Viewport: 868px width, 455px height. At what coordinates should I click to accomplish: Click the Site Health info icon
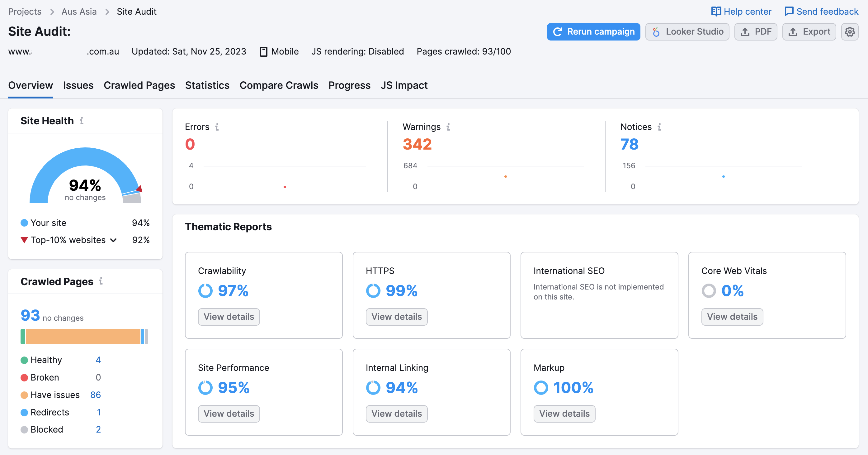pos(82,121)
